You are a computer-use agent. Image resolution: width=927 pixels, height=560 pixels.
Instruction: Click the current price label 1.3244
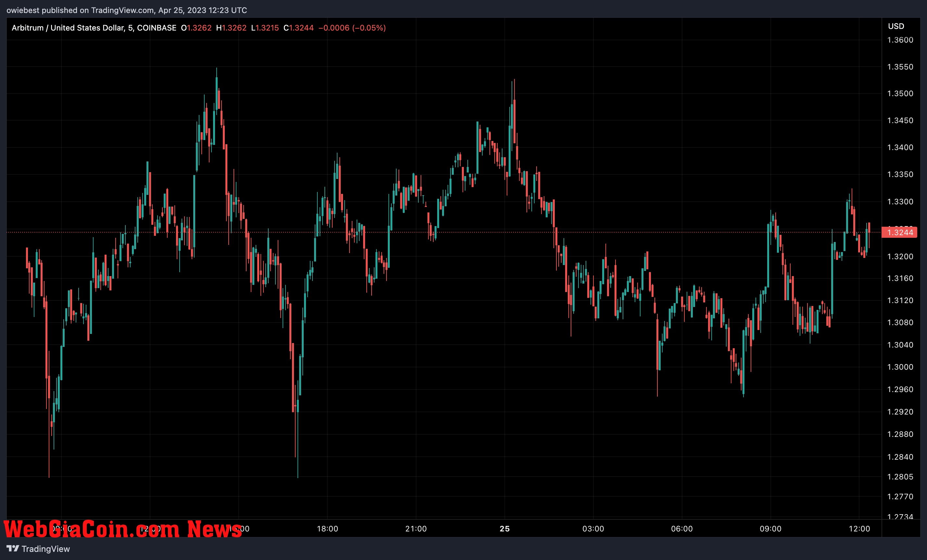click(899, 232)
